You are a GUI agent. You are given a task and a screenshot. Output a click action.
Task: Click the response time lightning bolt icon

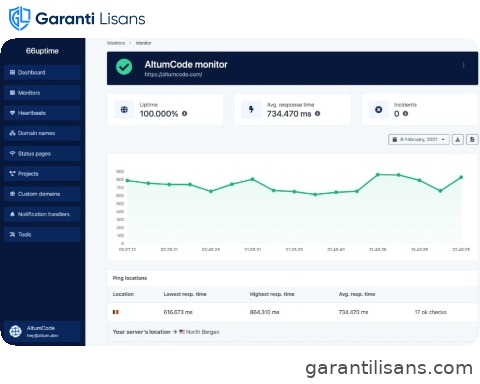pyautogui.click(x=251, y=109)
